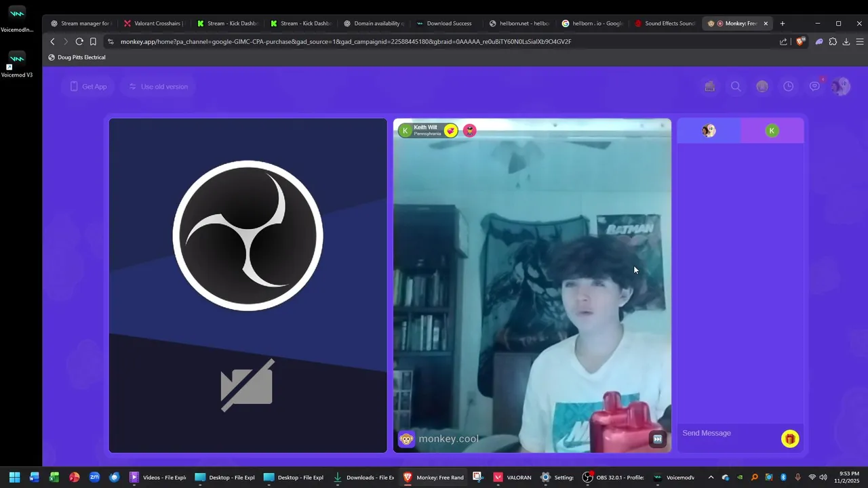Open browser downloads icon

click(846, 41)
